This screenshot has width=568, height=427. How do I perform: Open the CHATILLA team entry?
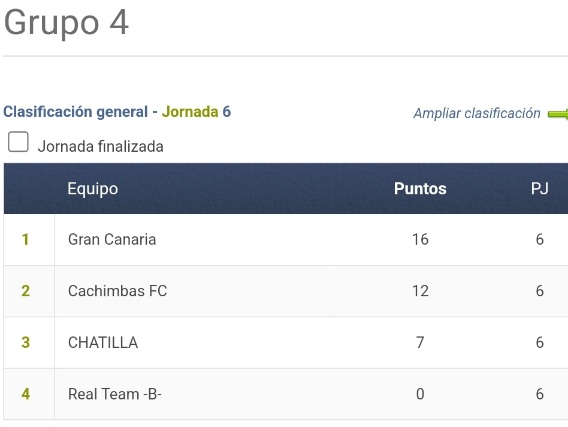pos(103,343)
